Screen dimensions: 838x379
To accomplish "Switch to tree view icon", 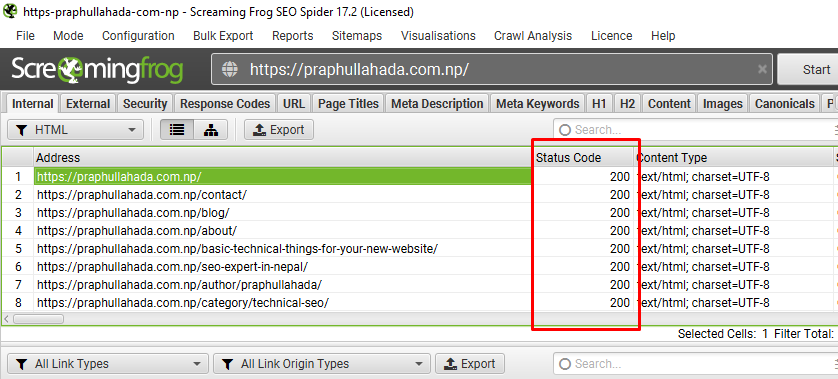I will click(211, 130).
